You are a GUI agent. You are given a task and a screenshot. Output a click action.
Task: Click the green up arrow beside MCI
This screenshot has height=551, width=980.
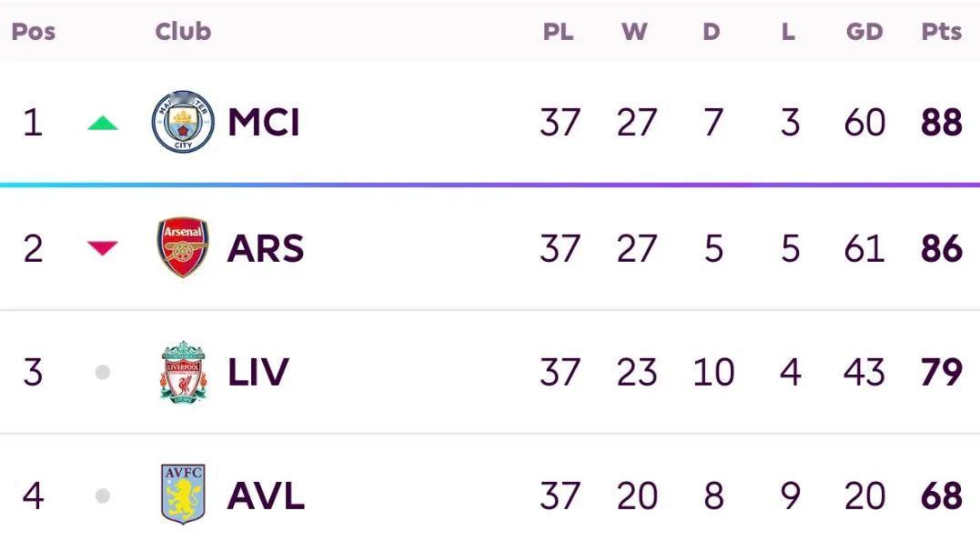click(103, 123)
